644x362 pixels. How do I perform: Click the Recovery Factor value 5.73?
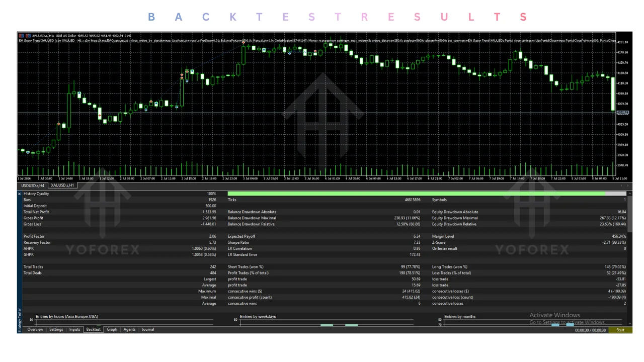(x=212, y=242)
